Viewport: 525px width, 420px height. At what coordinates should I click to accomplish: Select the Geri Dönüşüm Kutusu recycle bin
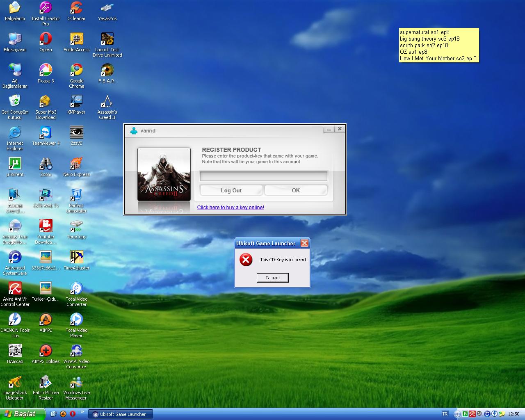pos(15,107)
